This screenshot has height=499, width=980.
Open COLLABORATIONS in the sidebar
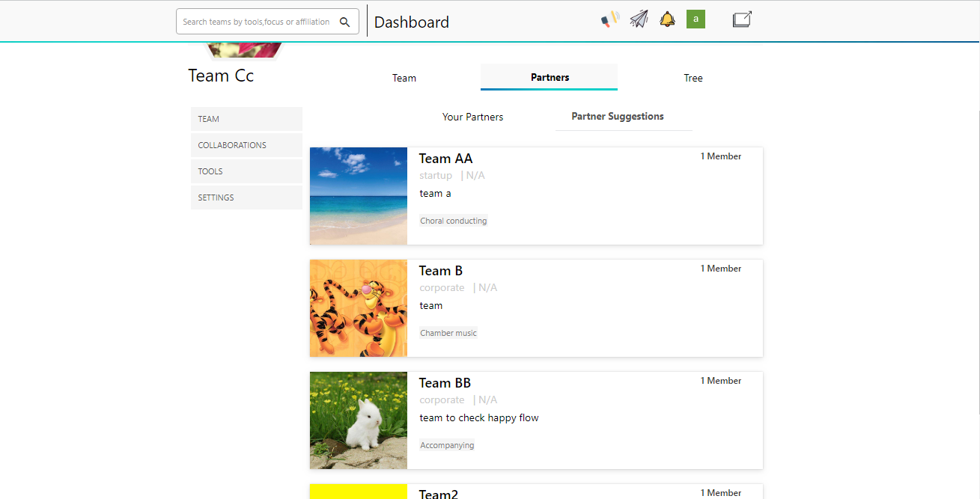click(x=246, y=145)
